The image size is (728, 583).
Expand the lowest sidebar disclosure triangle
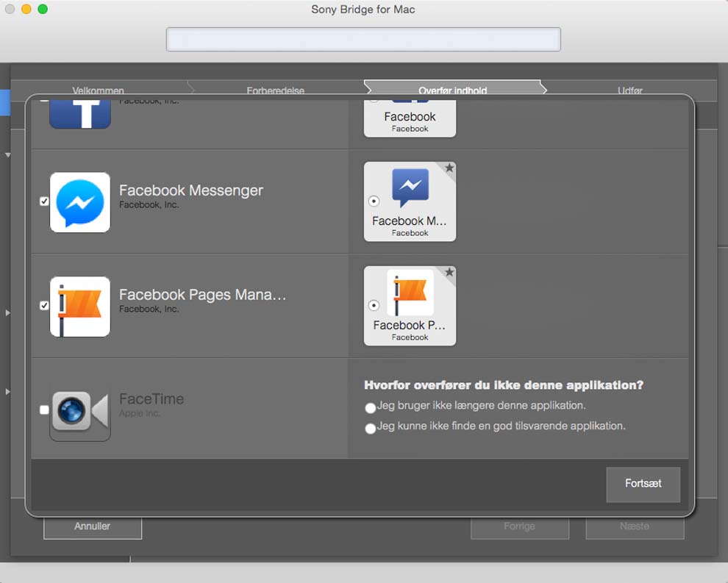point(7,392)
